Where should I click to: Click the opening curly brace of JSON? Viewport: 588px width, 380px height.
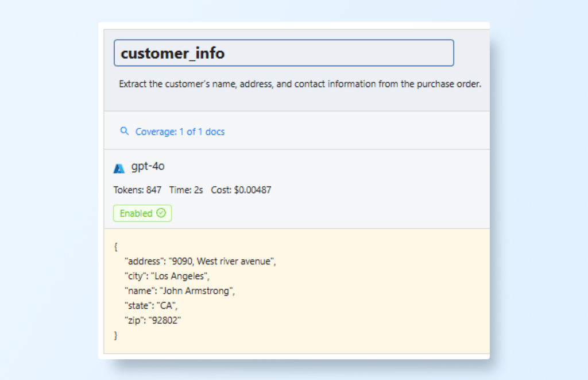pyautogui.click(x=116, y=247)
